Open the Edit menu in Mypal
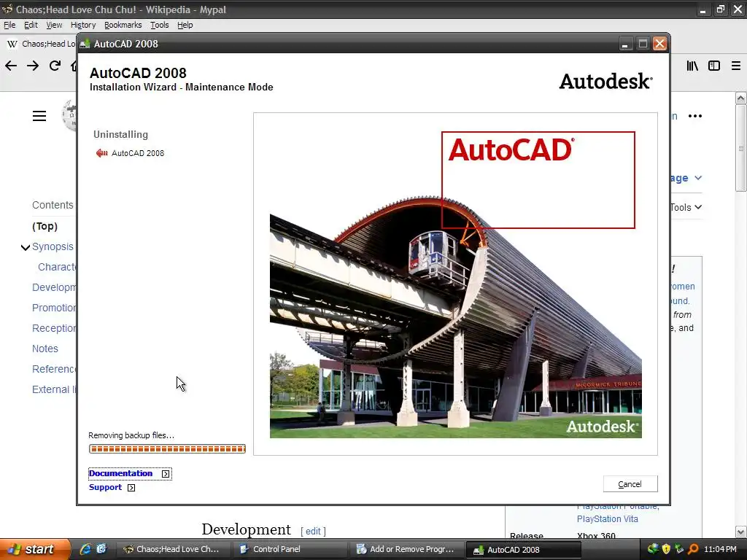Image resolution: width=747 pixels, height=560 pixels. pos(31,25)
